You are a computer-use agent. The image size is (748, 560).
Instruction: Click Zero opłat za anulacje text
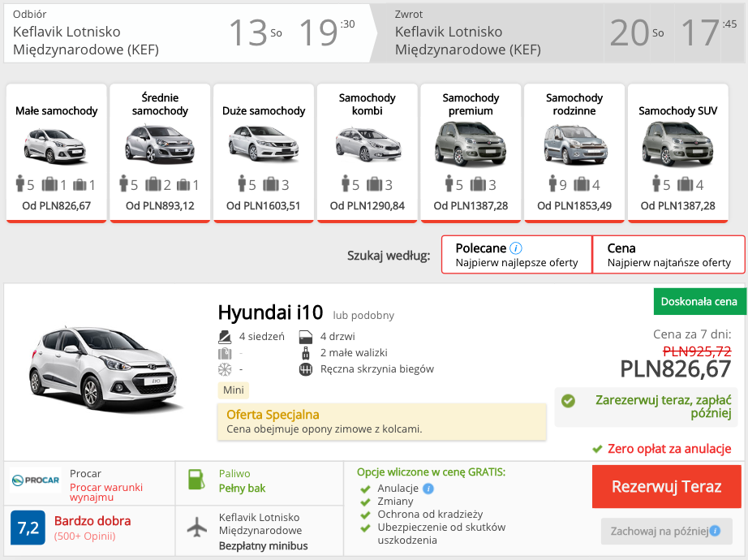coord(669,449)
